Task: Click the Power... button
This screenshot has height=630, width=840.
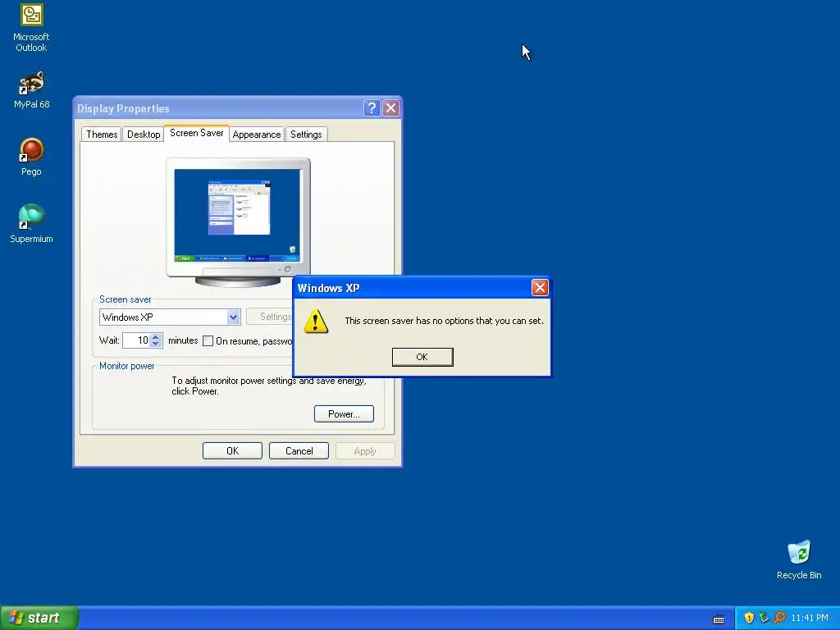Action: click(344, 414)
